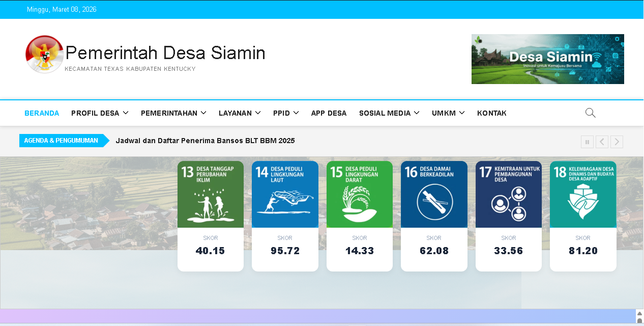Screen dimensions: 644x326
Task: Select SDG 18 Kelembagaan Desa Dinamis icon
Action: pos(583,194)
